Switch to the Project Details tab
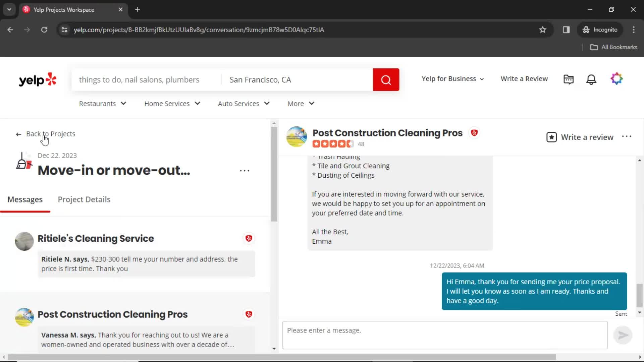The width and height of the screenshot is (644, 362). click(x=84, y=199)
